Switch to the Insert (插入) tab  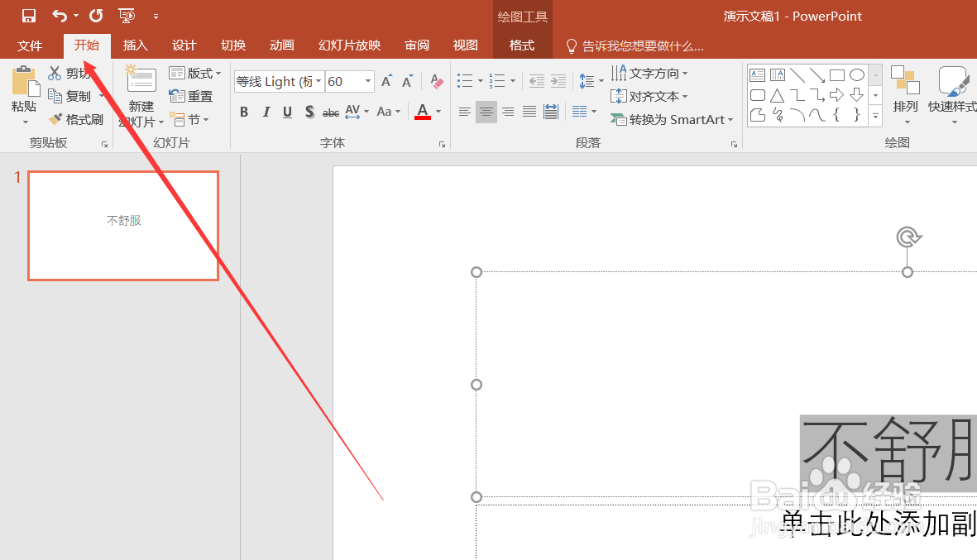(x=135, y=45)
